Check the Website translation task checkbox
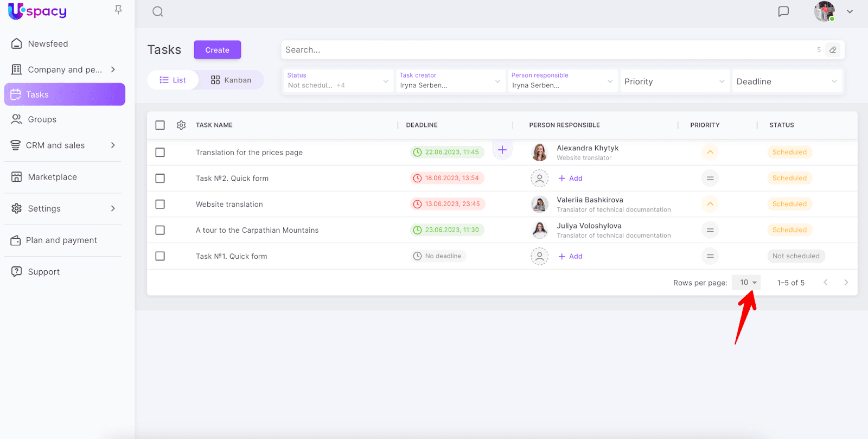 (160, 205)
